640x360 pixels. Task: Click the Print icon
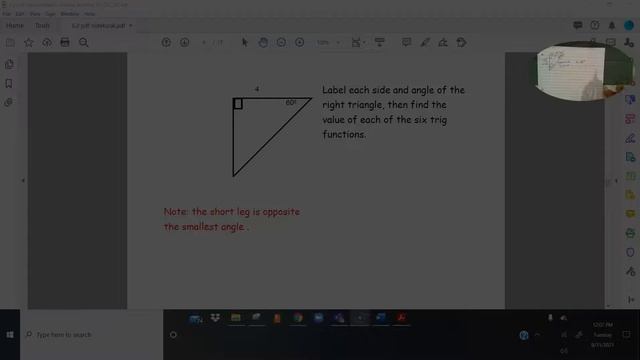(x=65, y=42)
